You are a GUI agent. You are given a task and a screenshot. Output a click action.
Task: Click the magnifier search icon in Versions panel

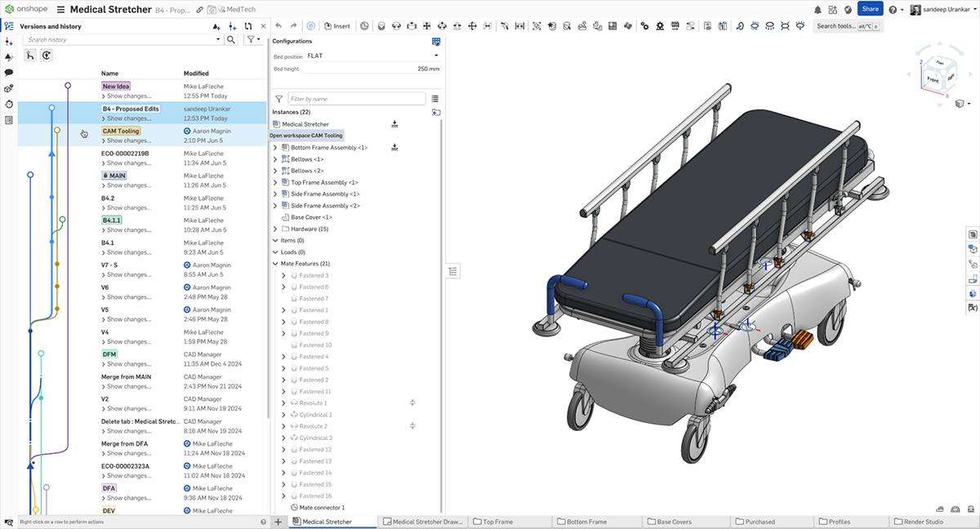click(231, 38)
